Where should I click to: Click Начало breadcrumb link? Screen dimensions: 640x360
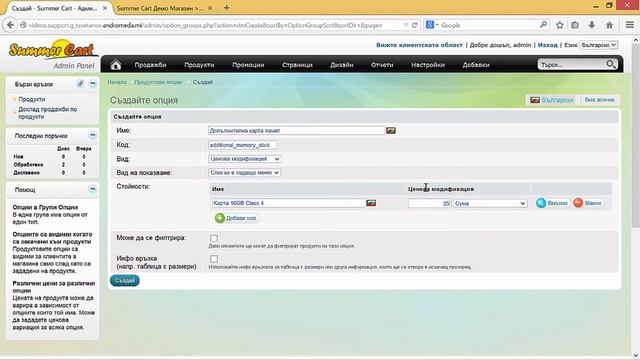[x=117, y=82]
